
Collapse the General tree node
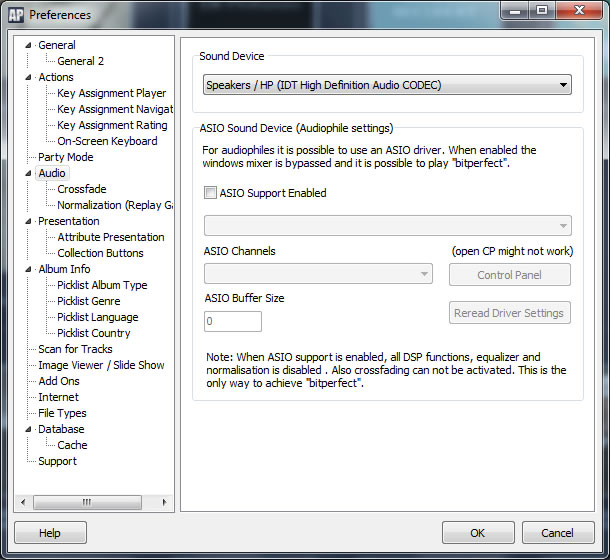click(29, 45)
